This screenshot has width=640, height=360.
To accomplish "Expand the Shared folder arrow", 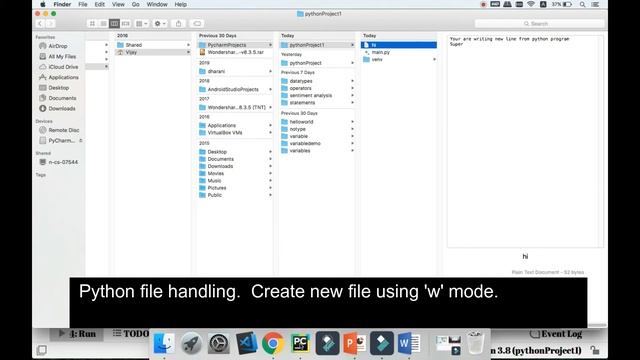I will click(x=188, y=45).
